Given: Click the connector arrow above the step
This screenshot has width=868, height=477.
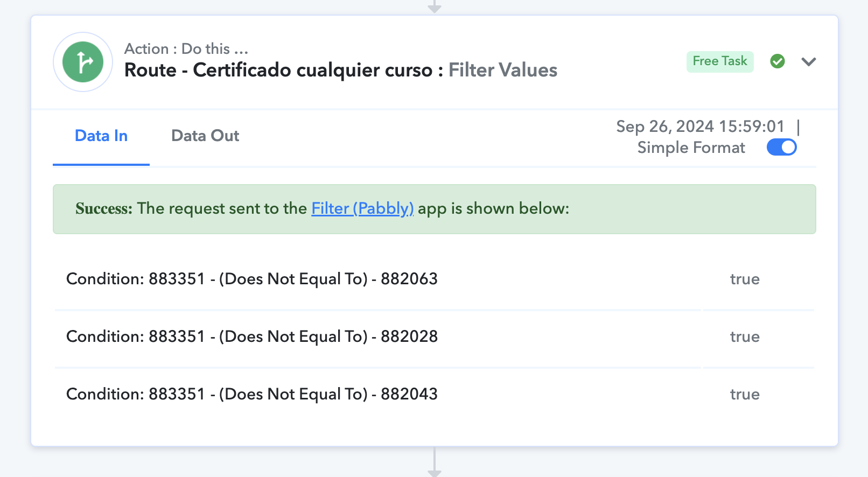Looking at the screenshot, I should click(435, 6).
